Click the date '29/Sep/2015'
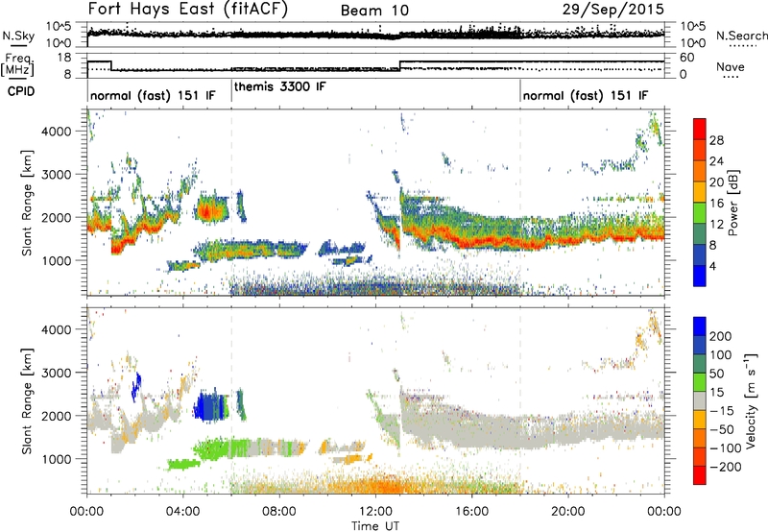768x532 pixels. [x=613, y=9]
